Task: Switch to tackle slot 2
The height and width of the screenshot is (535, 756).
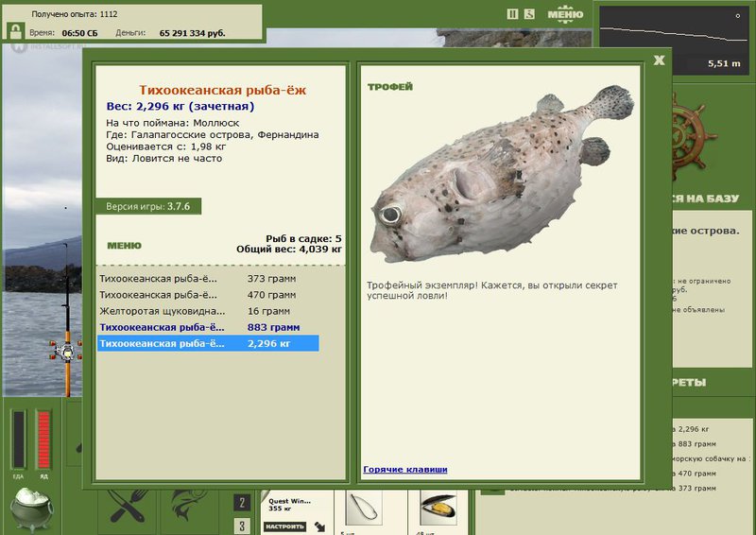Action: pyautogui.click(x=242, y=503)
